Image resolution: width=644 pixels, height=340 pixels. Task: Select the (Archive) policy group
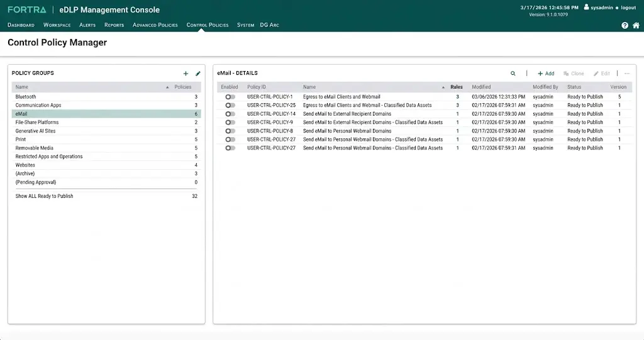click(x=106, y=173)
